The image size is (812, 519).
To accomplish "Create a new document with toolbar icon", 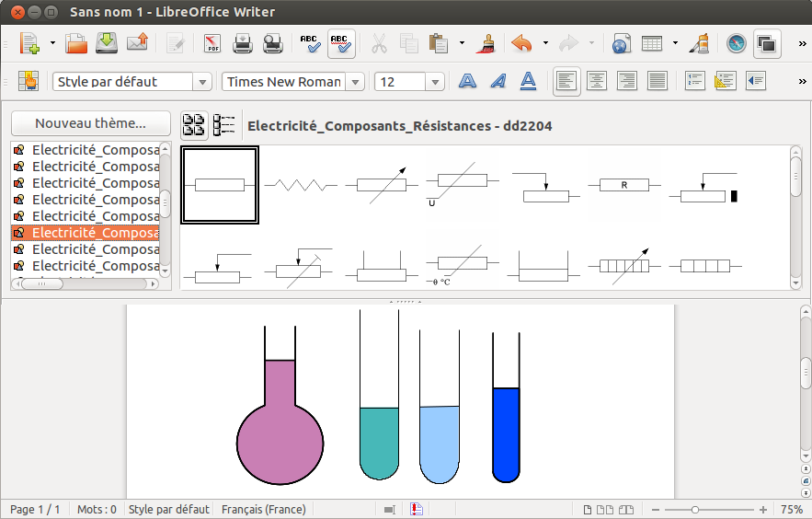I will point(29,43).
